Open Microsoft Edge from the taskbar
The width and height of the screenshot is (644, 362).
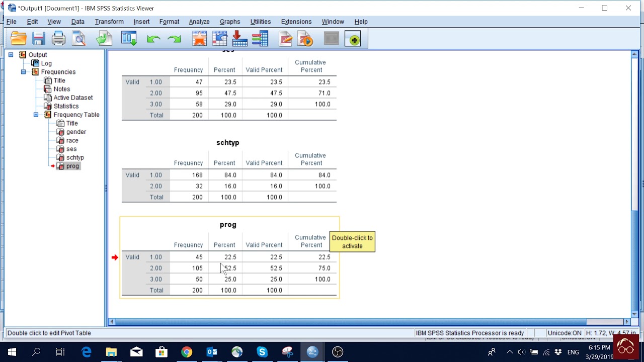(86, 352)
